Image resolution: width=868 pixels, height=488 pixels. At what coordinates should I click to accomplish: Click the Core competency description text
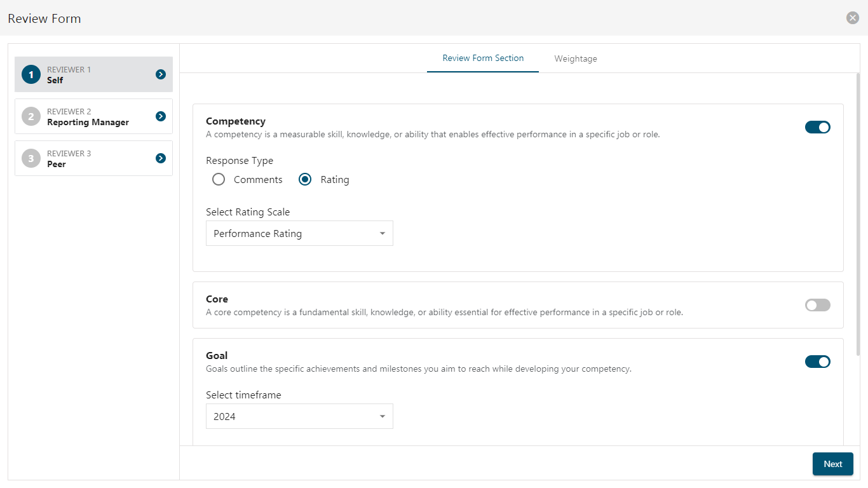444,313
